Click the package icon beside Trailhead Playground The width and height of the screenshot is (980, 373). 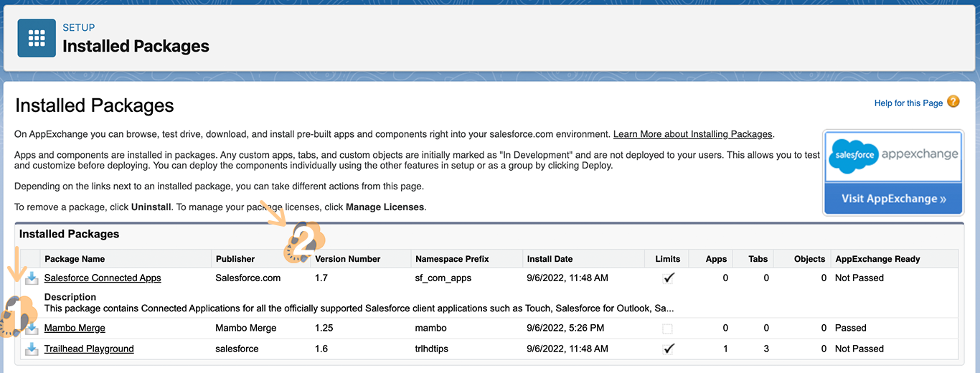(x=32, y=349)
